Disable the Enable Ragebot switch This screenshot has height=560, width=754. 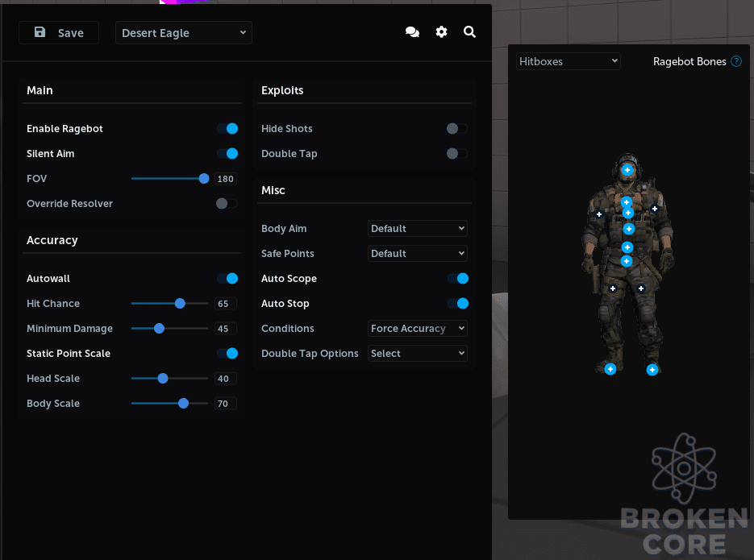[x=227, y=129]
